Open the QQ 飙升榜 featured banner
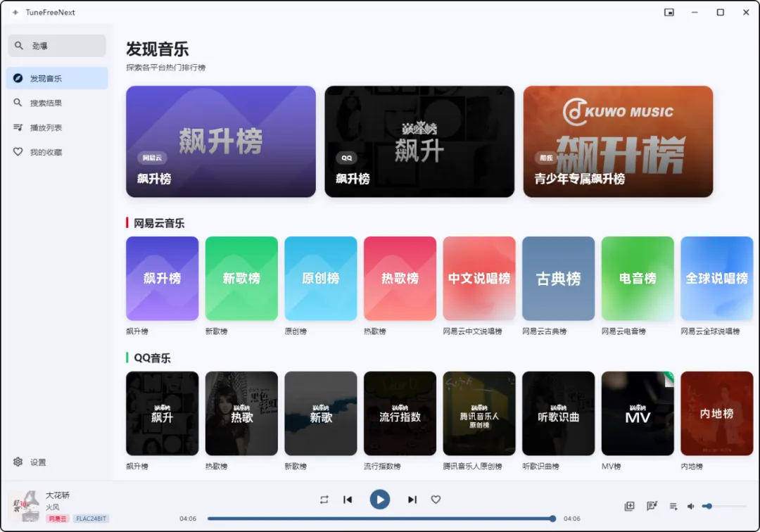This screenshot has height=532, width=760. point(419,141)
